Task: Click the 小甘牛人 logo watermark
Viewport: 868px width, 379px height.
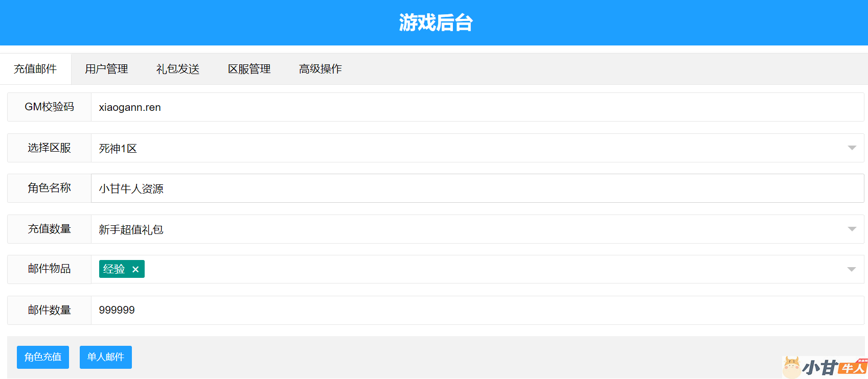Action: [x=825, y=367]
